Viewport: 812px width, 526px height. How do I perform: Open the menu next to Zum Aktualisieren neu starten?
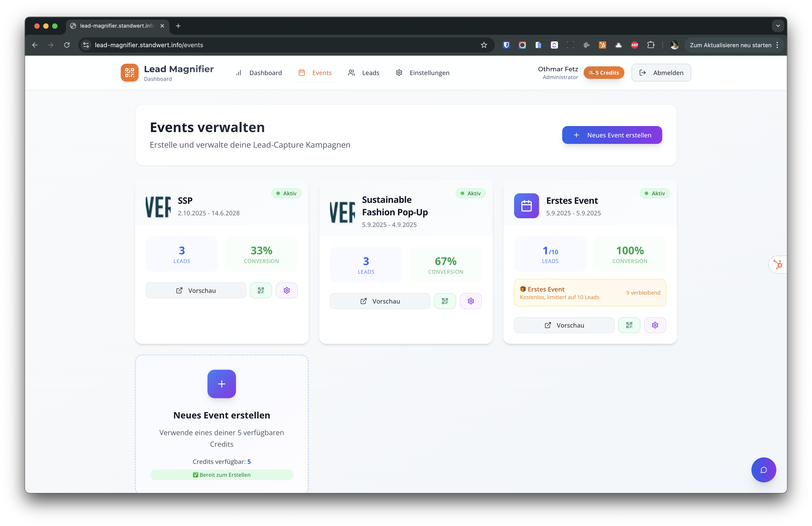[777, 45]
